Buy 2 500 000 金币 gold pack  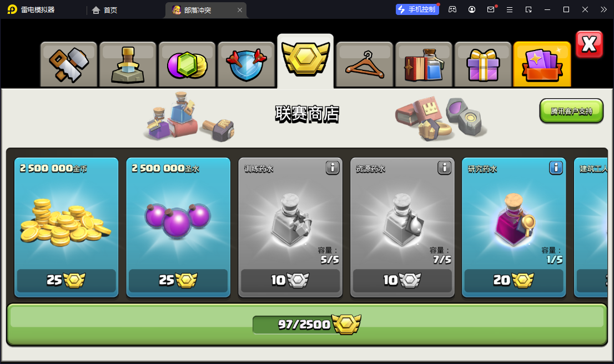(x=66, y=228)
